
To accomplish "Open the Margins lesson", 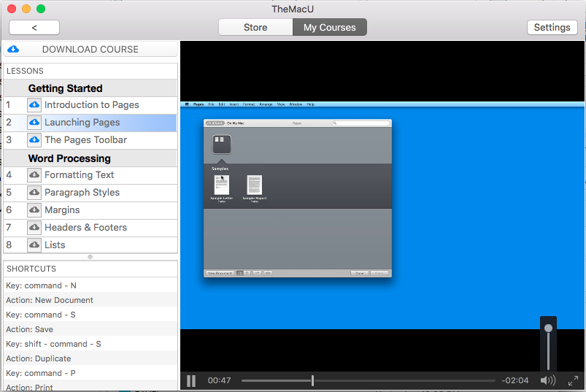I will [90, 210].
